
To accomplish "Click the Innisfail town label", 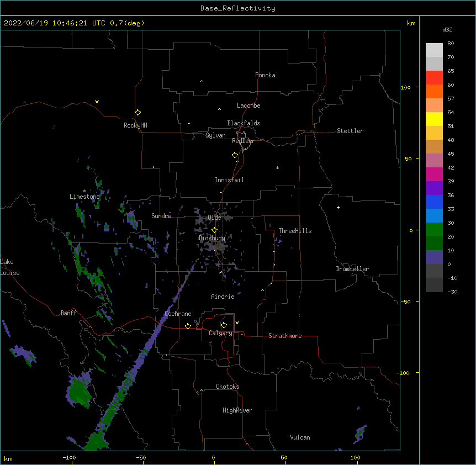I will [229, 180].
